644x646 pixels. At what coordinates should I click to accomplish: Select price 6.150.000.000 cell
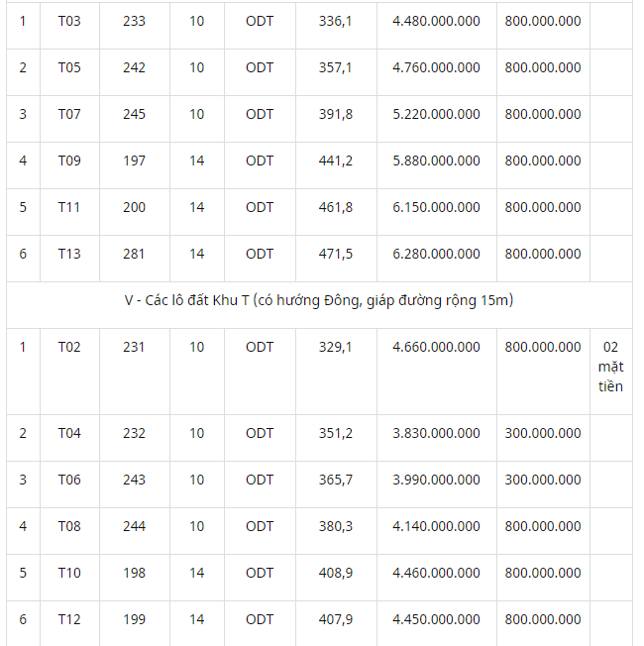(x=436, y=207)
